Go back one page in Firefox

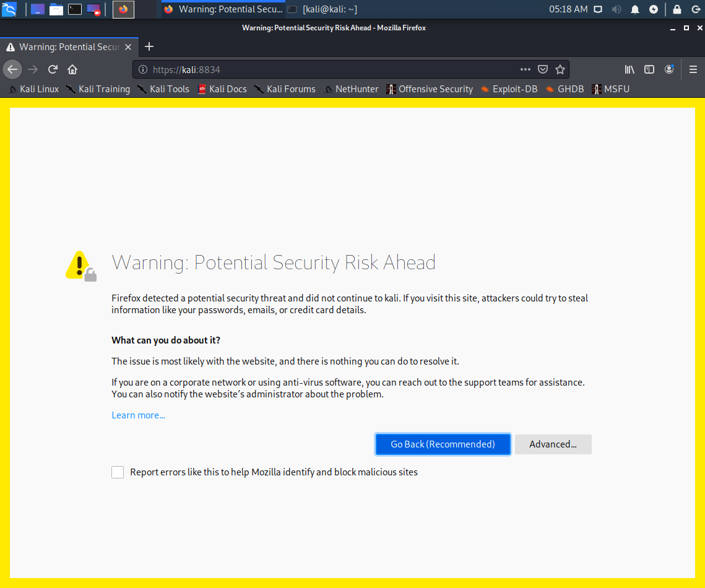12,69
